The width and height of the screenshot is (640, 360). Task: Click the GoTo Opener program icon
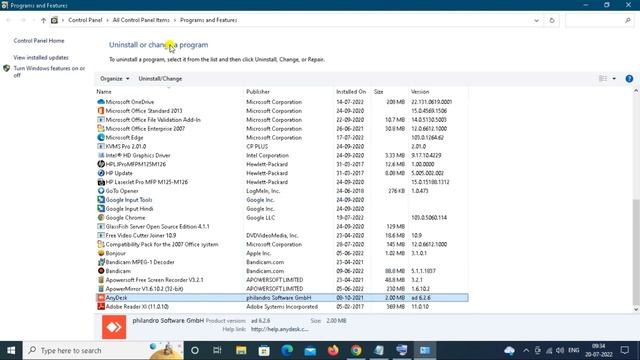click(101, 191)
